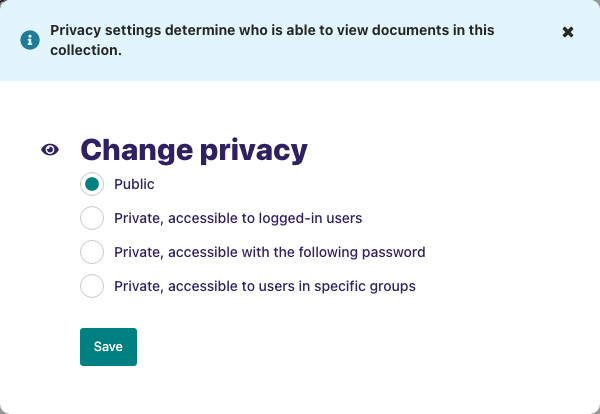
Task: Click the word "privacy" in the heading
Action: [254, 152]
